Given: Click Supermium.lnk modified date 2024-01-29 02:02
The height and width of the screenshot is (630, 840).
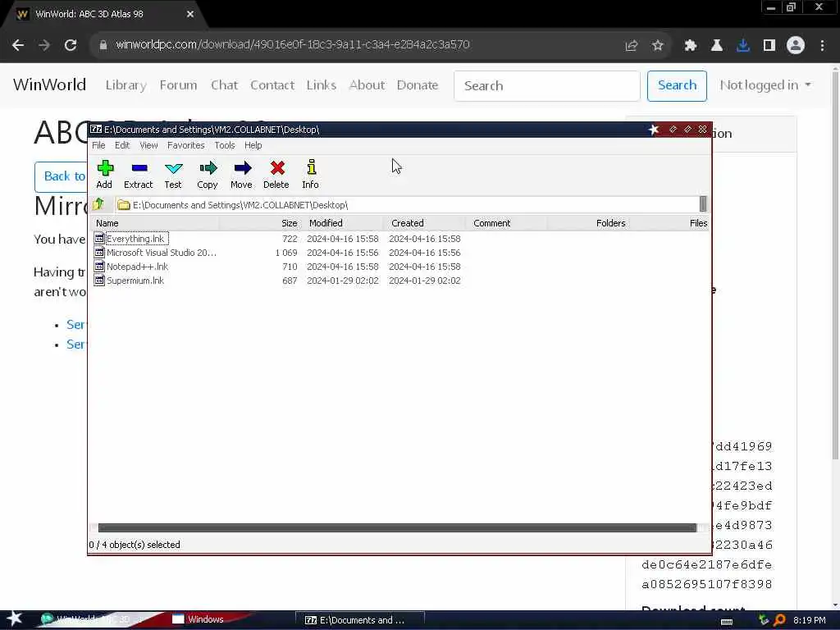Looking at the screenshot, I should (342, 281).
